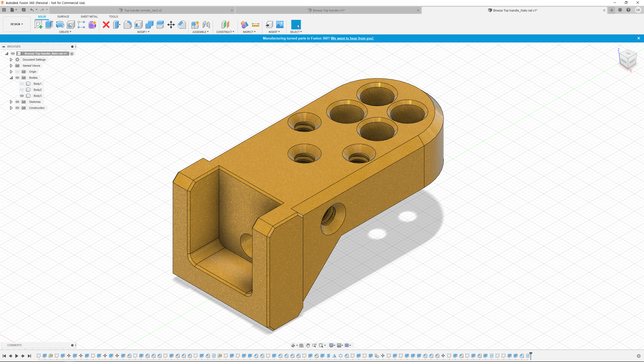The image size is (644, 362).
Task: Click the ViewCube orientation cube
Action: pyautogui.click(x=628, y=59)
